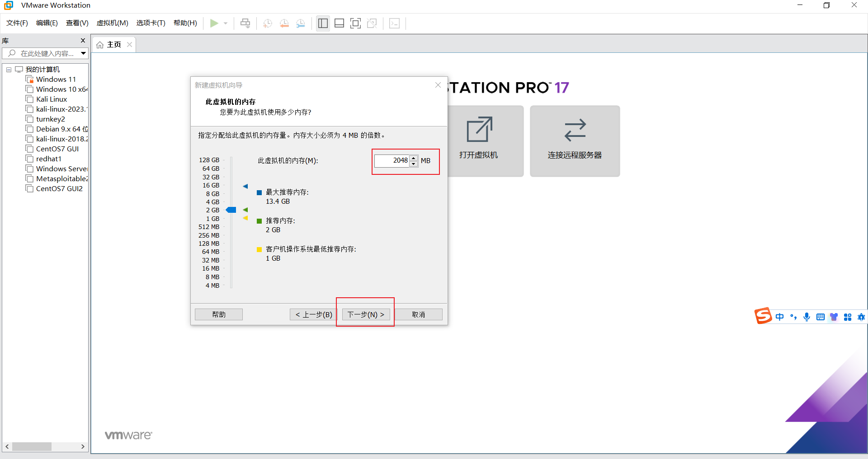The image size is (868, 459).
Task: Click the console view toolbar icon
Action: pos(394,23)
